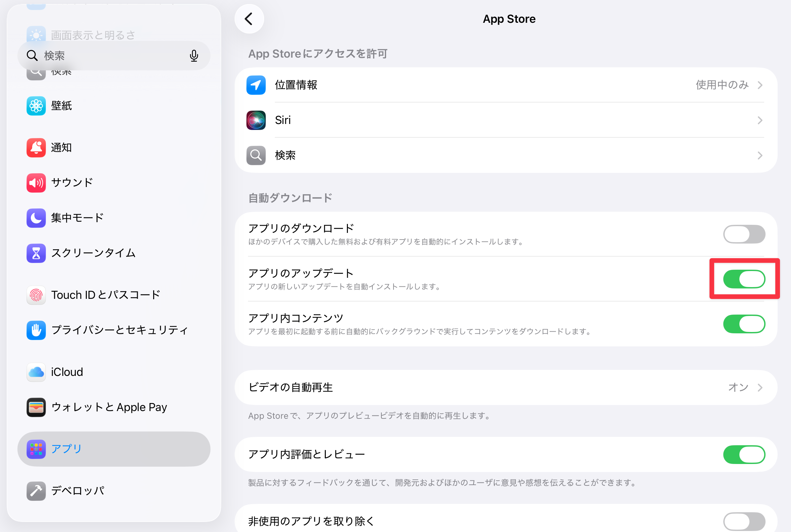The height and width of the screenshot is (532, 791).
Task: Select サウンド in the sidebar
Action: 114,183
